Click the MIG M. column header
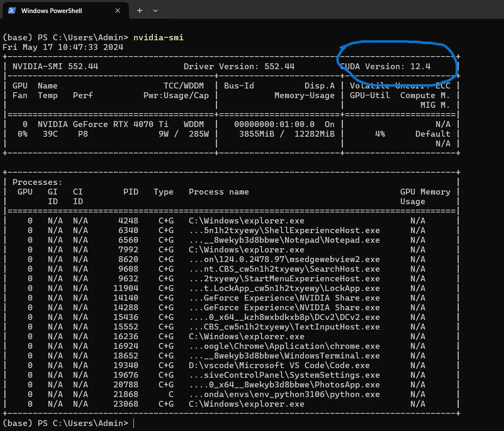 click(x=436, y=105)
